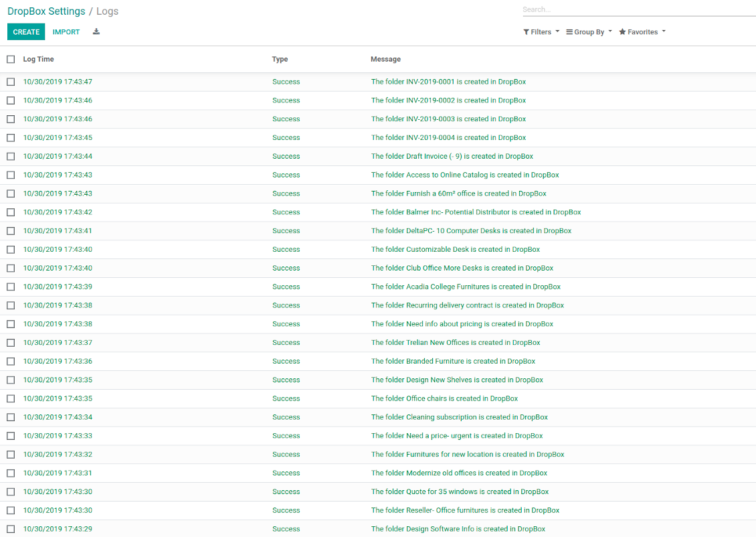This screenshot has height=537, width=756.
Task: Click the download export icon
Action: tap(96, 31)
